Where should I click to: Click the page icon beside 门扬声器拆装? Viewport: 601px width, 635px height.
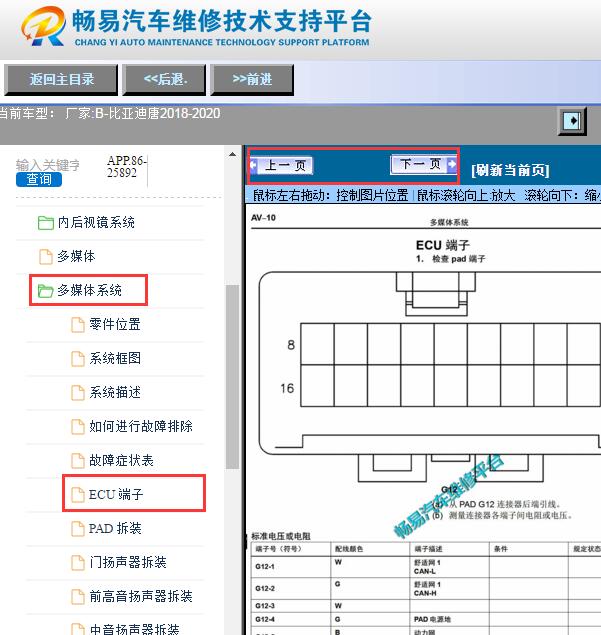point(78,563)
